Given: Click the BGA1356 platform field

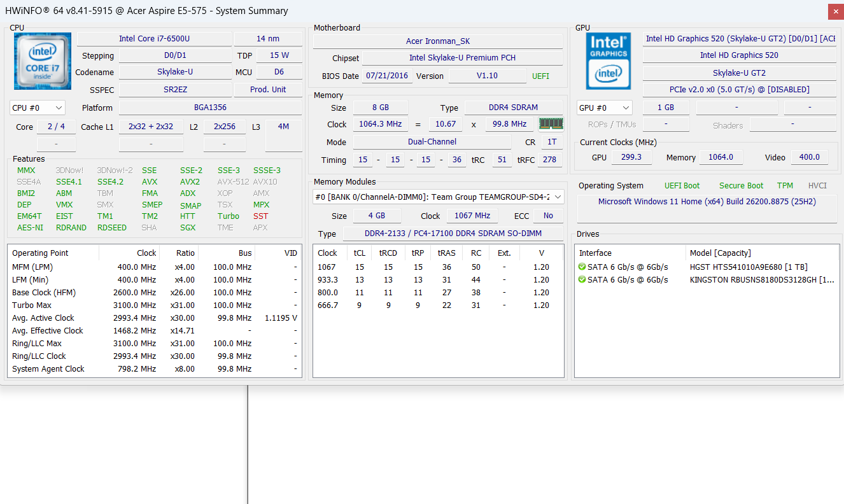Looking at the screenshot, I should (x=211, y=108).
